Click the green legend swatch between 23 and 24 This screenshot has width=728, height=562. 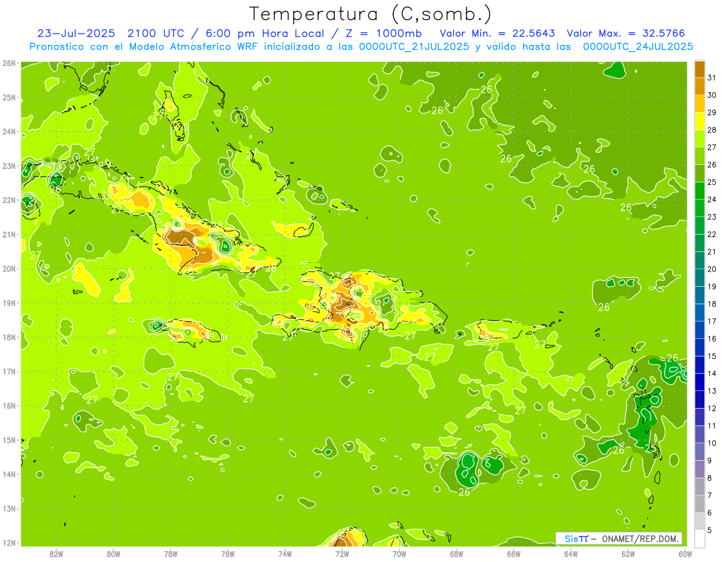pyautogui.click(x=699, y=208)
